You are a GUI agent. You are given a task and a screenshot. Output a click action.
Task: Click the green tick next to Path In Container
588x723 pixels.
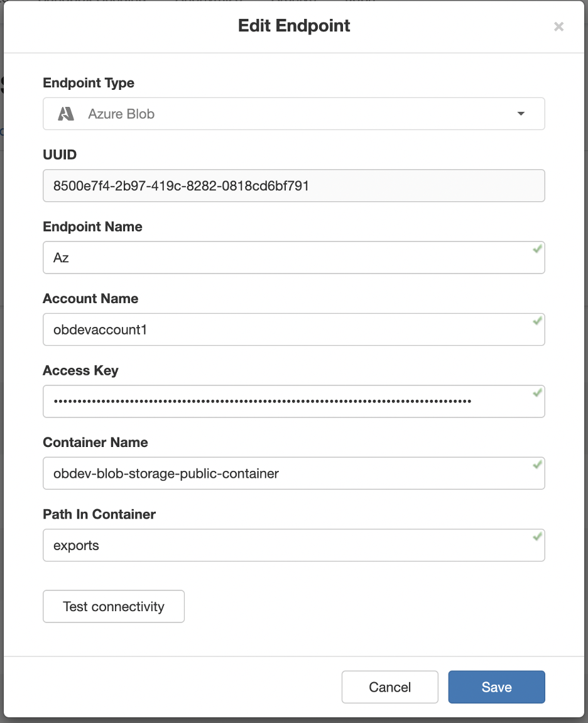(x=536, y=537)
